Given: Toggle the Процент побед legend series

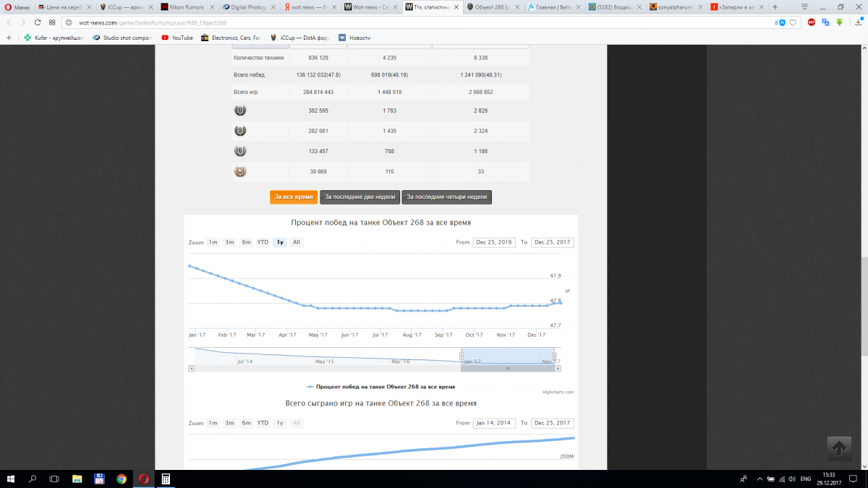Looking at the screenshot, I should coord(381,387).
